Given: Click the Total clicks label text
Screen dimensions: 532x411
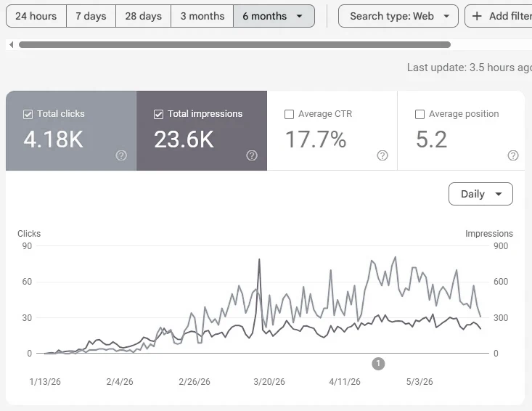Looking at the screenshot, I should tap(61, 114).
